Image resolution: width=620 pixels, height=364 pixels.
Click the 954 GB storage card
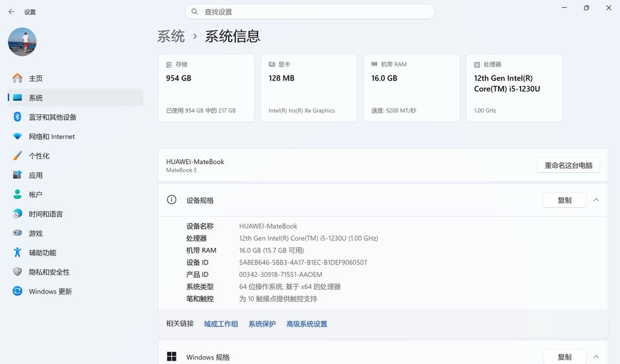[207, 88]
